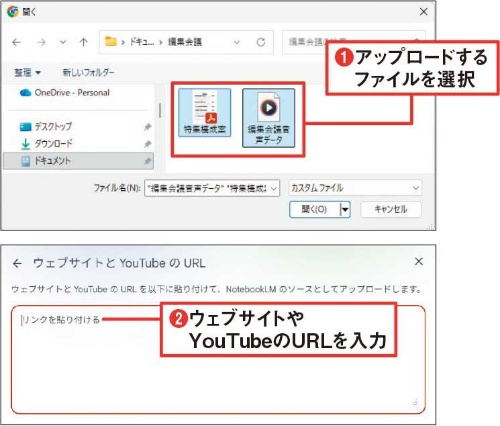Image resolution: width=500 pixels, height=426 pixels.
Task: Select the 特集構成案 PDF file
Action: (x=205, y=113)
